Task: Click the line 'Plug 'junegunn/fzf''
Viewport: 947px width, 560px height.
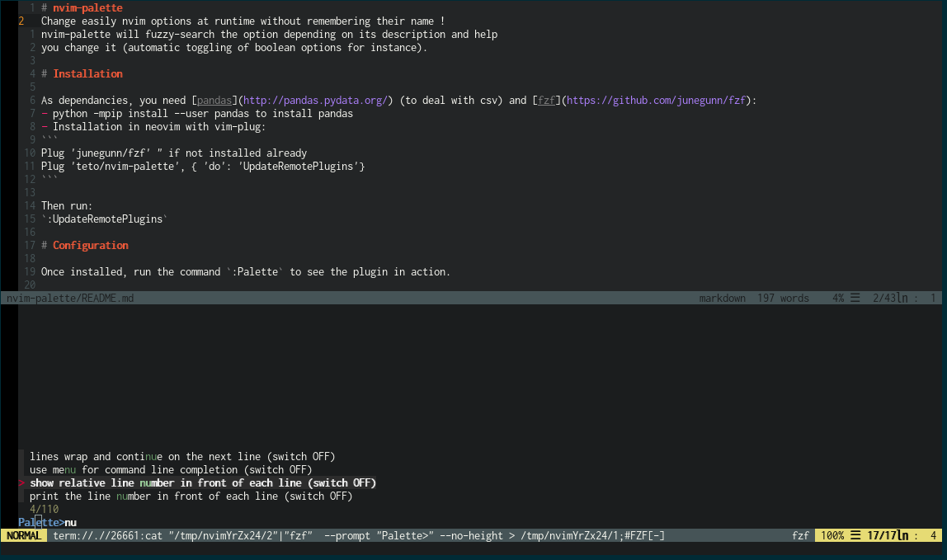Action: pyautogui.click(x=174, y=153)
